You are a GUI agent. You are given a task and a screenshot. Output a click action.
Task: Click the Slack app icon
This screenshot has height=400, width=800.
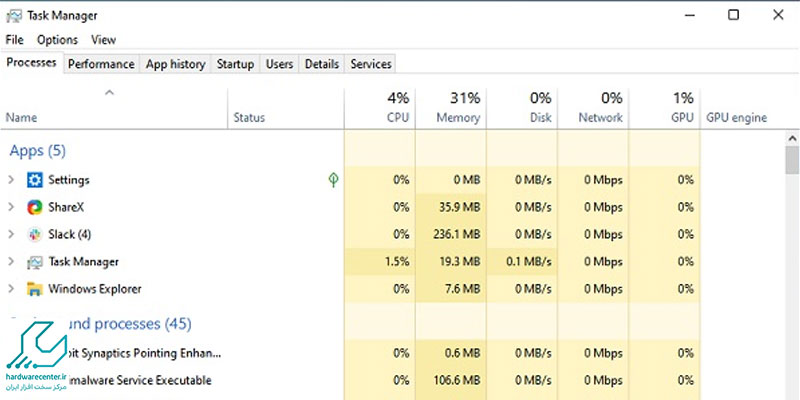tap(35, 235)
